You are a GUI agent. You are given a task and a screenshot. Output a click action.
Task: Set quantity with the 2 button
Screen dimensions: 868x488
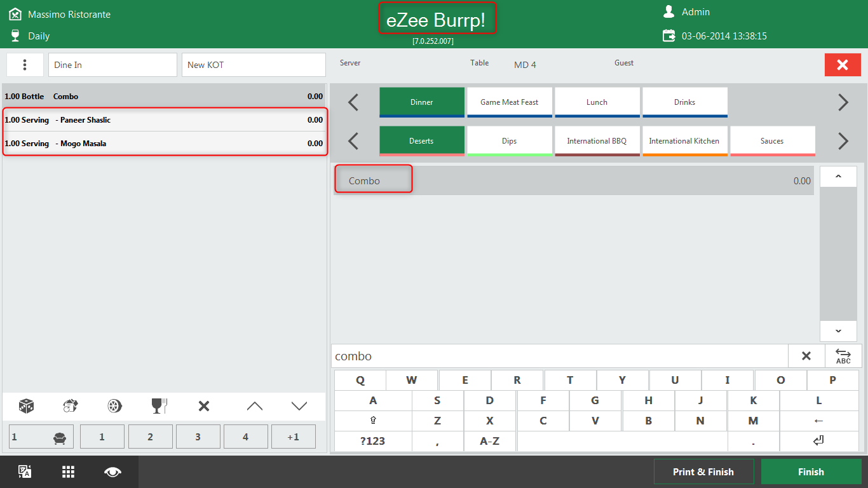click(150, 437)
